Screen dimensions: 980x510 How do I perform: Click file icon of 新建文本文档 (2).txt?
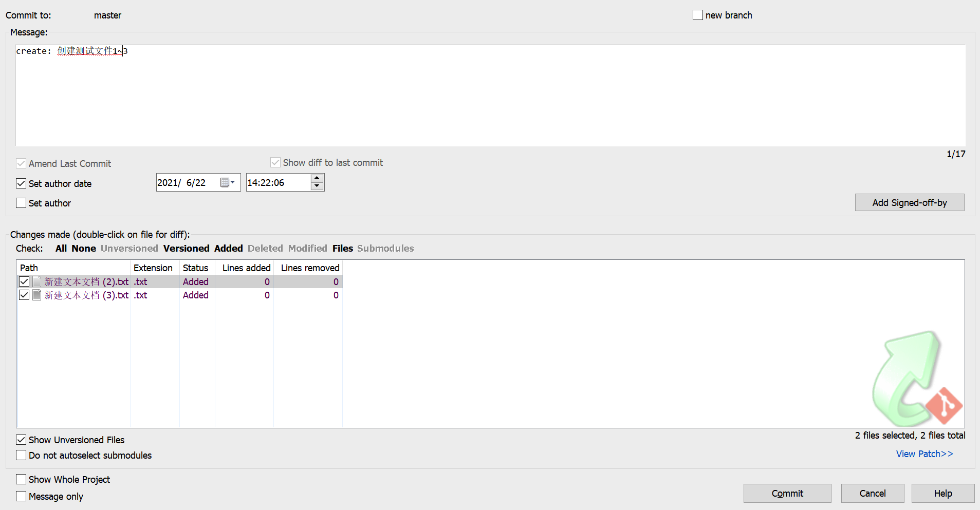[37, 281]
